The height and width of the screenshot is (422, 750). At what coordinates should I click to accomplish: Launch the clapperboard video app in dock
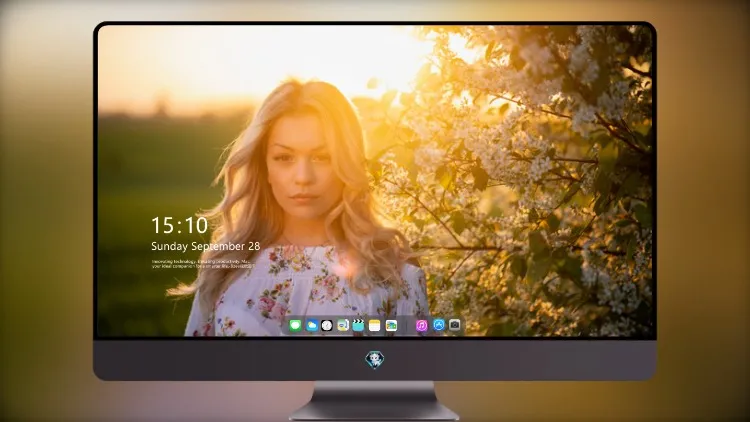(x=358, y=325)
